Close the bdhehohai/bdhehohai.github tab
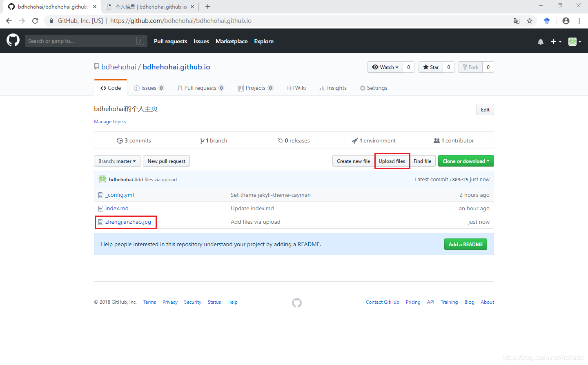Image resolution: width=588 pixels, height=365 pixels. point(95,7)
